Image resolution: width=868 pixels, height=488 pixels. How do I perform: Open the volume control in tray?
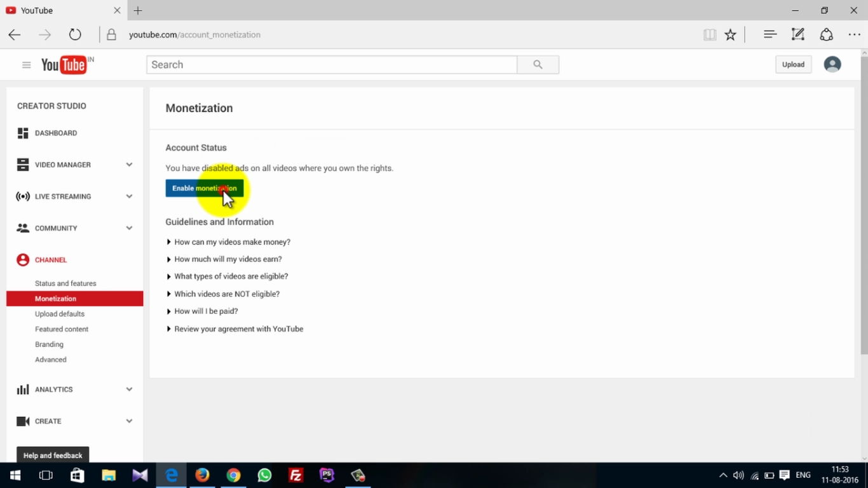coord(738,475)
